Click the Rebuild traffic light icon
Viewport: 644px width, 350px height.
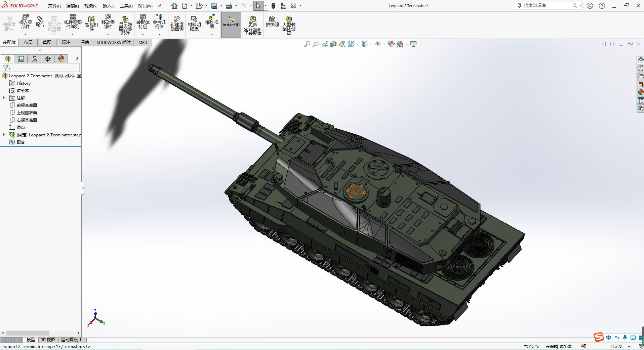pyautogui.click(x=273, y=6)
